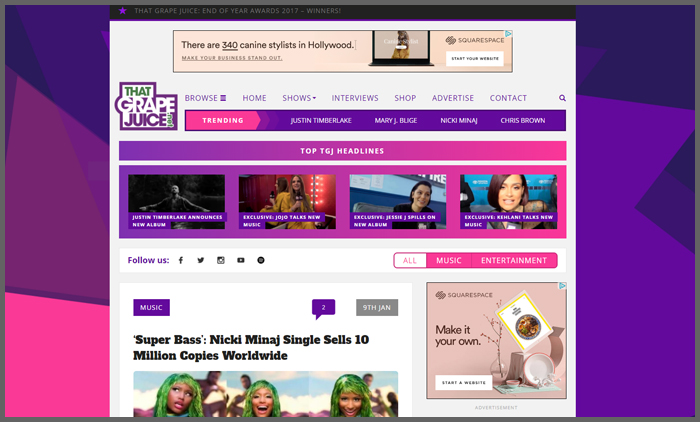Open the YouTube follow icon
700x422 pixels.
(241, 260)
